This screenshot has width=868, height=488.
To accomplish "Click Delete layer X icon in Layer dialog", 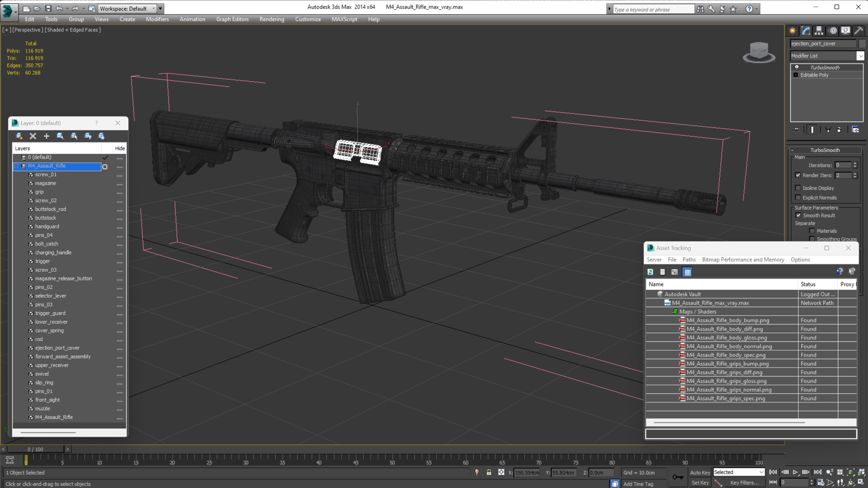I will click(x=33, y=136).
